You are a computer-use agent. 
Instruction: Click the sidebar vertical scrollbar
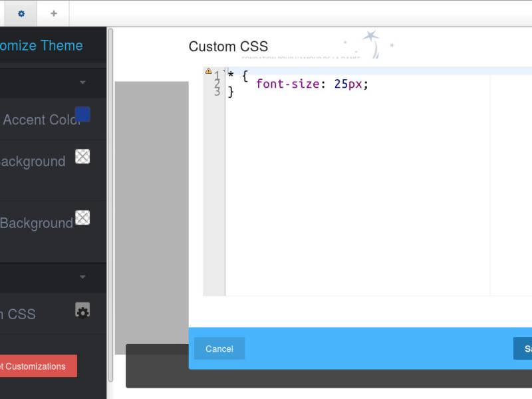click(110, 205)
